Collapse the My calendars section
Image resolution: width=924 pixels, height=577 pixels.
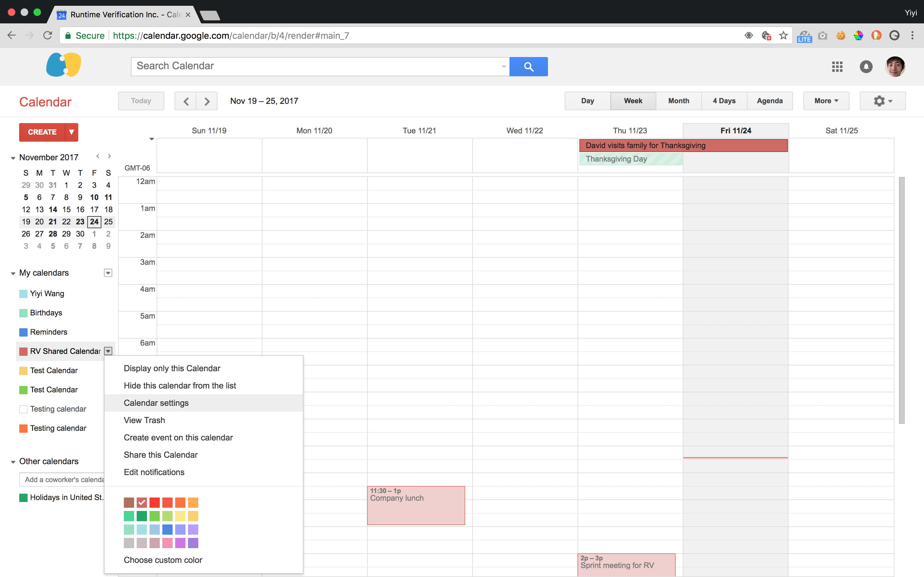click(x=13, y=273)
